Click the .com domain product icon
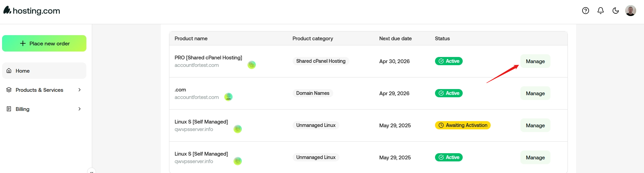 (x=228, y=97)
